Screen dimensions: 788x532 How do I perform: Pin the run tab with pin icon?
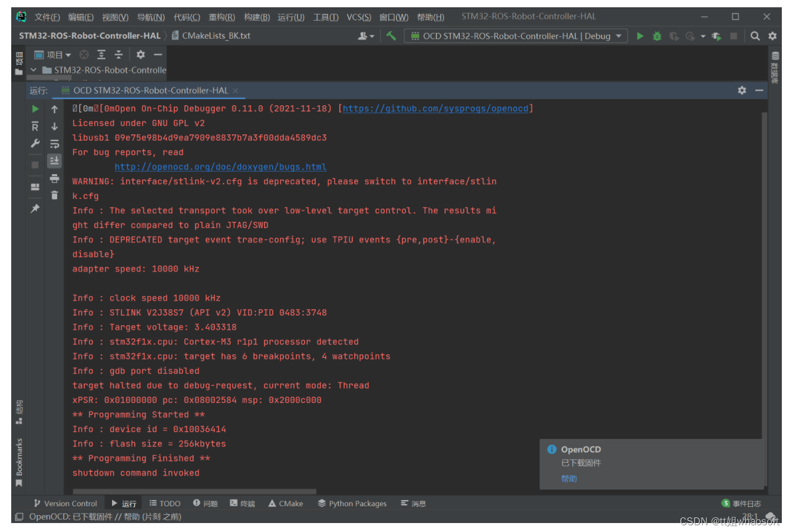35,208
